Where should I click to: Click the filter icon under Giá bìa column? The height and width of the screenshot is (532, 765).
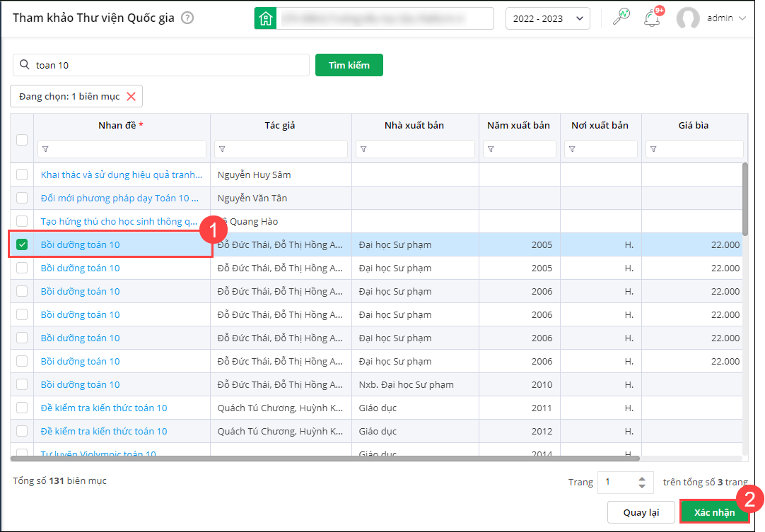653,149
